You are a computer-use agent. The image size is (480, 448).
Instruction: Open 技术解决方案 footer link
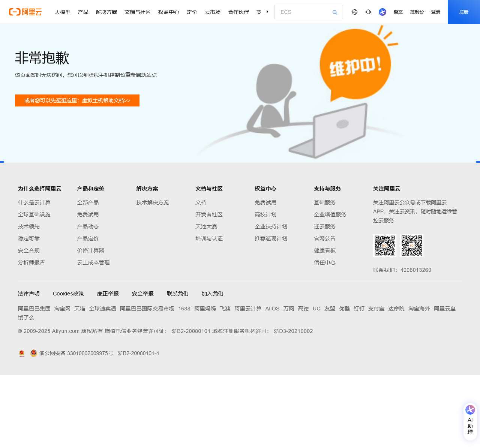tap(153, 202)
